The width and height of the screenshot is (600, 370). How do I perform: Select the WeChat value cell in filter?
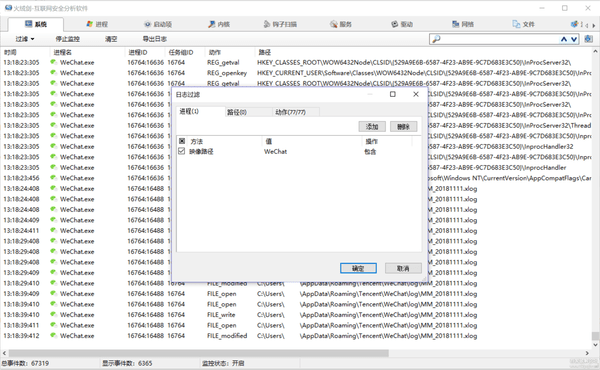[276, 152]
